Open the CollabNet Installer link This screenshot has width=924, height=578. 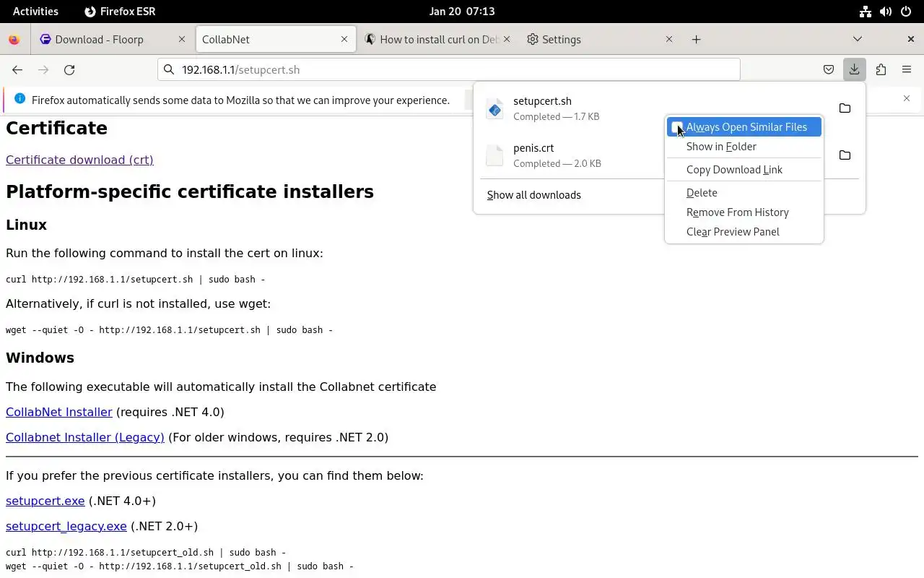pyautogui.click(x=59, y=412)
